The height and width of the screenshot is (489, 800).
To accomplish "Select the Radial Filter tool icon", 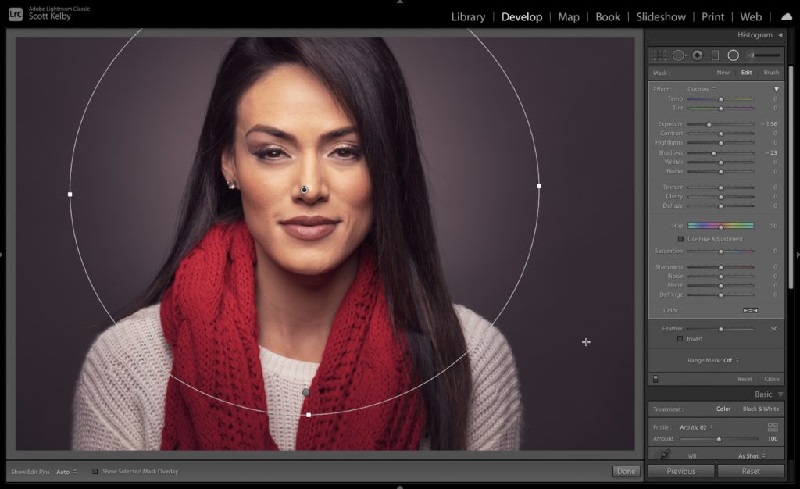I will pyautogui.click(x=733, y=55).
